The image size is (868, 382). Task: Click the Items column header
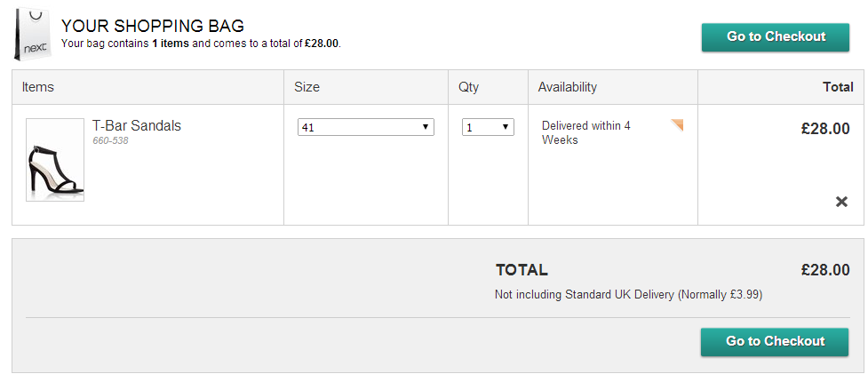pyautogui.click(x=38, y=87)
